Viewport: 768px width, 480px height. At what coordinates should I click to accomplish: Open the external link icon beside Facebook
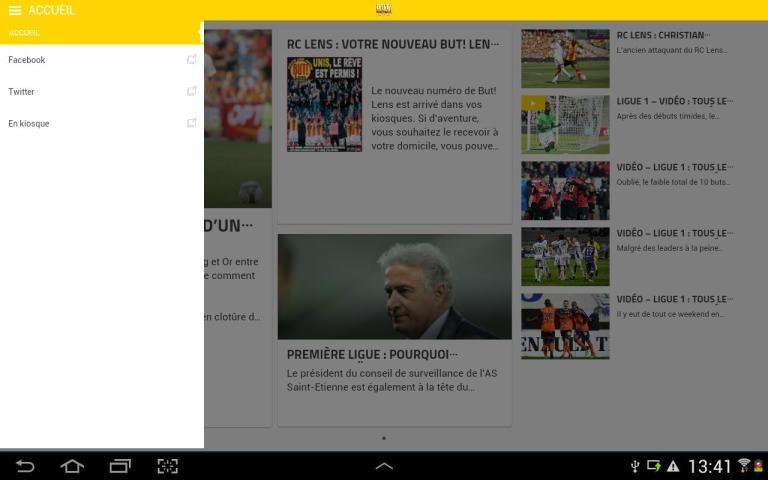click(191, 60)
